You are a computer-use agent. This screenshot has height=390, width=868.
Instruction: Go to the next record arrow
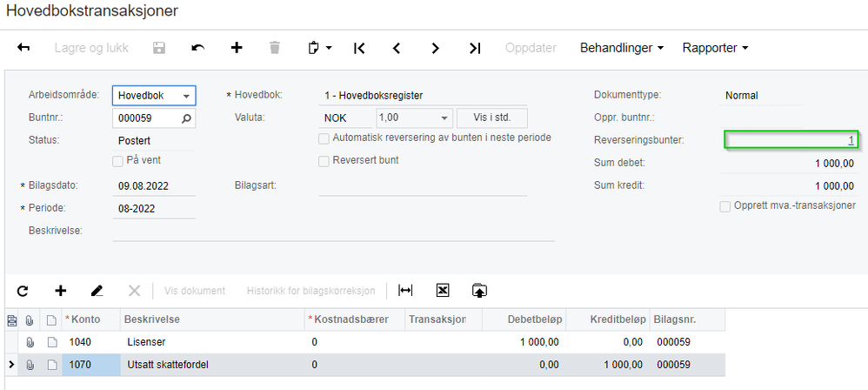point(435,48)
